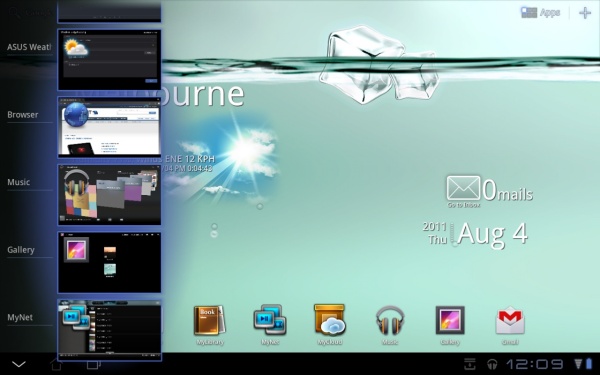Switch to Gallery recent app thumbnail

pyautogui.click(x=109, y=262)
